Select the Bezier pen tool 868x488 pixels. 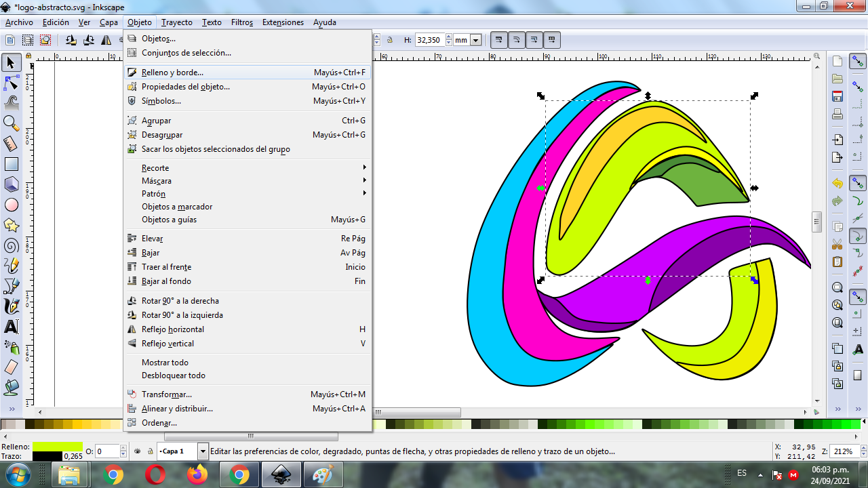[x=11, y=286]
